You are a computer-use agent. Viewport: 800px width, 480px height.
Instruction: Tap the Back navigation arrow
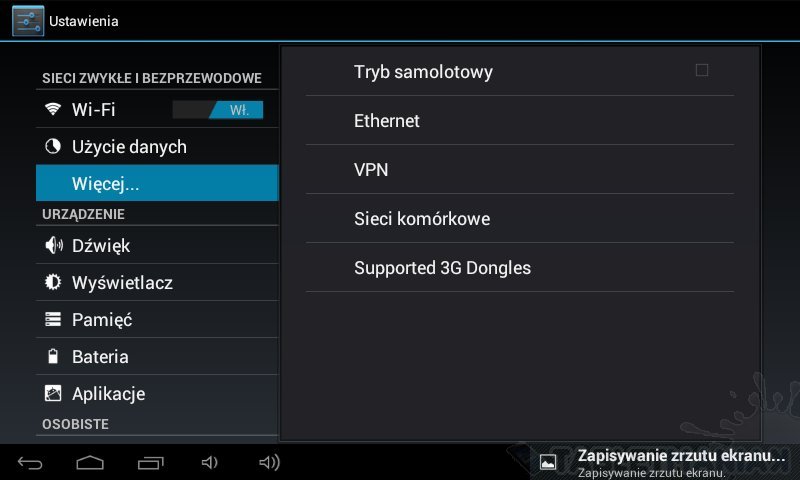(30, 463)
